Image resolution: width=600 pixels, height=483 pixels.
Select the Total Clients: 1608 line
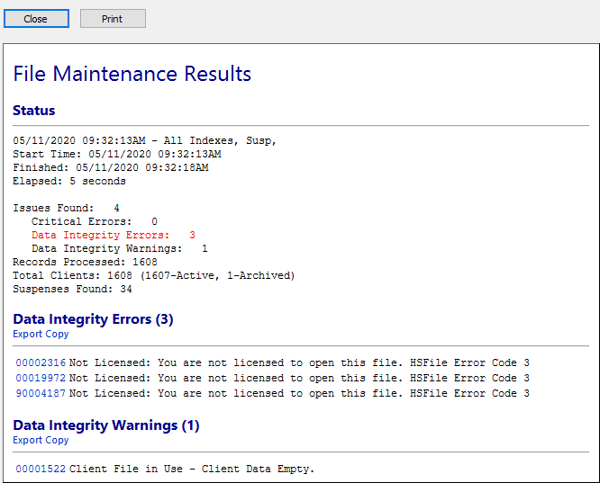(154, 276)
